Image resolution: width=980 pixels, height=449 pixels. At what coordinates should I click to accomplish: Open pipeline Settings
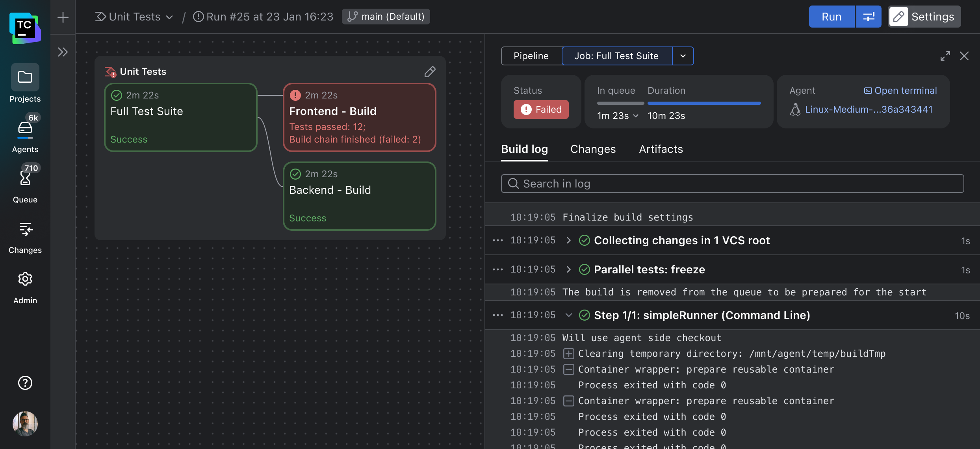click(x=924, y=17)
